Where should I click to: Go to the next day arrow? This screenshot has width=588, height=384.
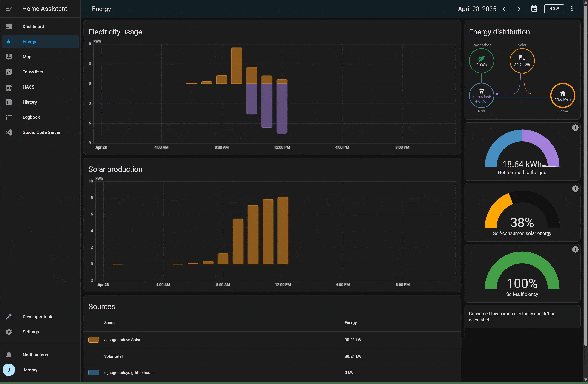[519, 9]
